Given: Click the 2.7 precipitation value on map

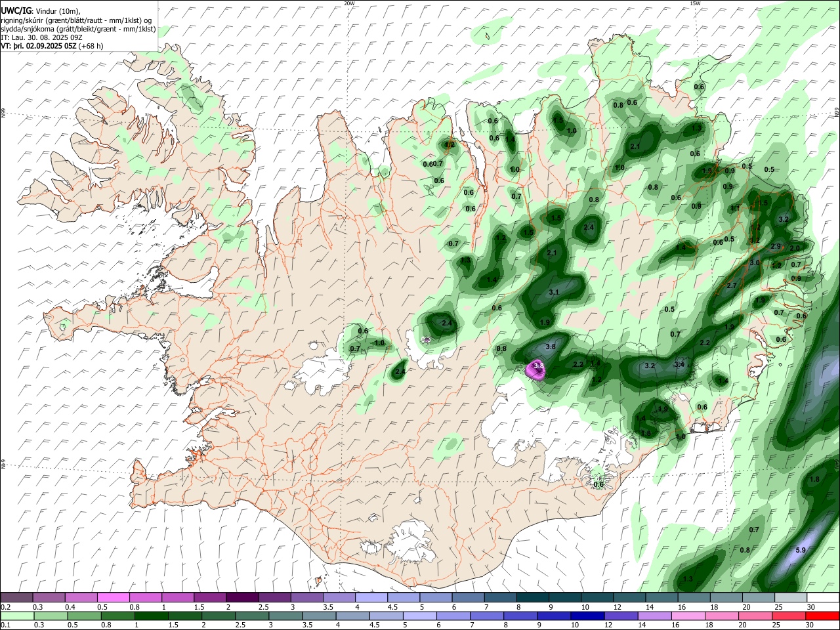Looking at the screenshot, I should [732, 285].
